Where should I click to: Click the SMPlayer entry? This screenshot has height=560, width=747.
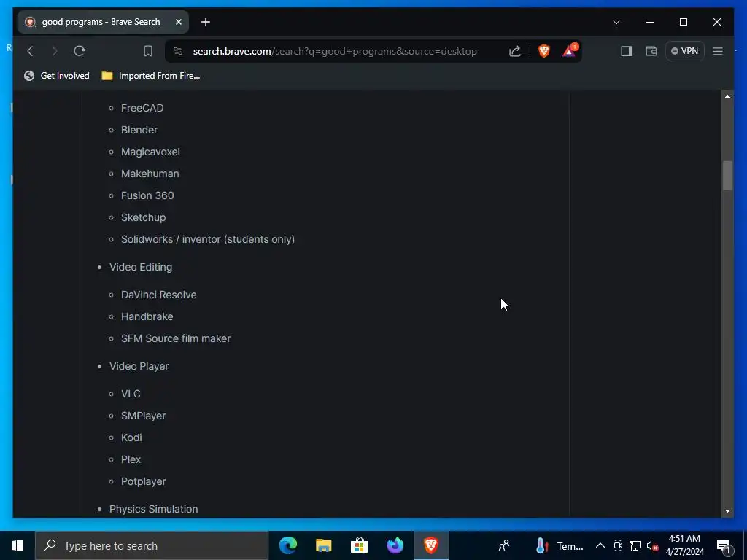[x=144, y=416]
